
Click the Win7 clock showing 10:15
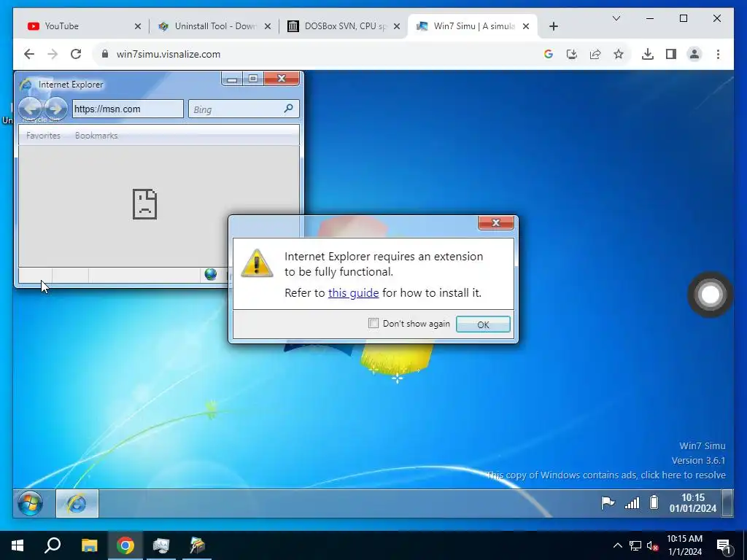[693, 503]
